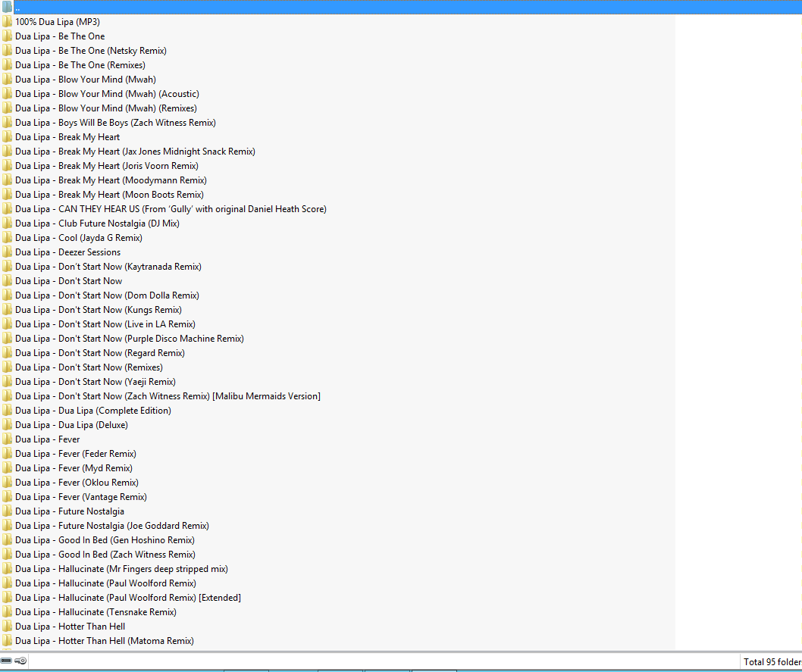Click folder icon of 'Boys Will Be Boys (Zach Witness Remix)'
This screenshot has height=672, width=802.
click(7, 122)
